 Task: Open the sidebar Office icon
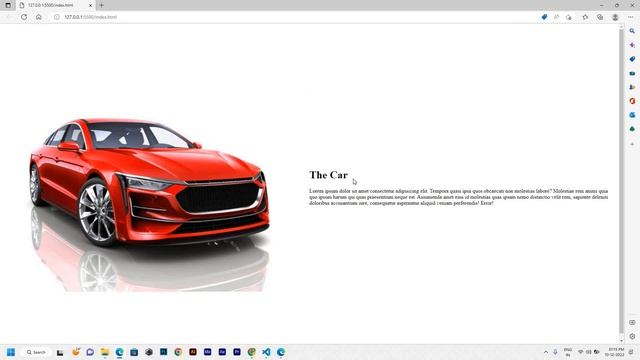[632, 101]
